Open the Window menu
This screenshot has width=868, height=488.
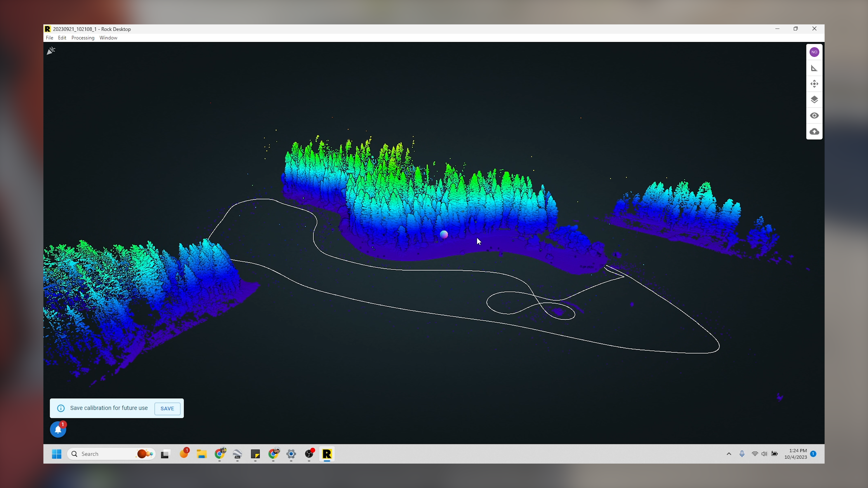pos(108,38)
